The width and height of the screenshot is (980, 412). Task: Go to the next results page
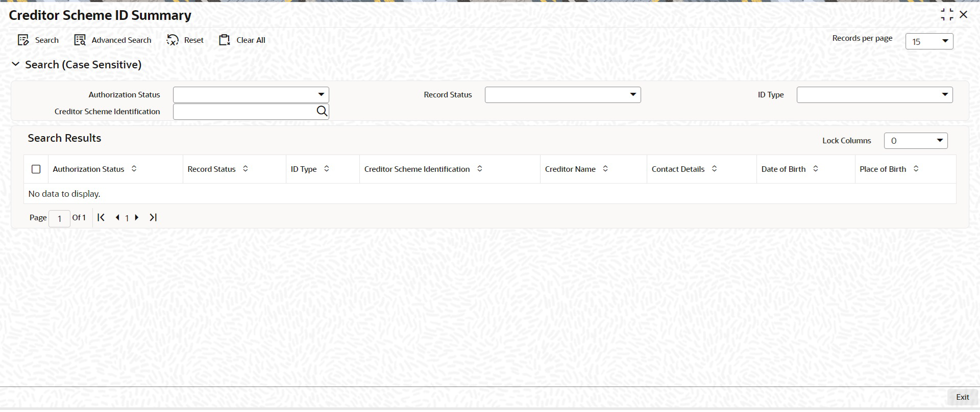136,218
